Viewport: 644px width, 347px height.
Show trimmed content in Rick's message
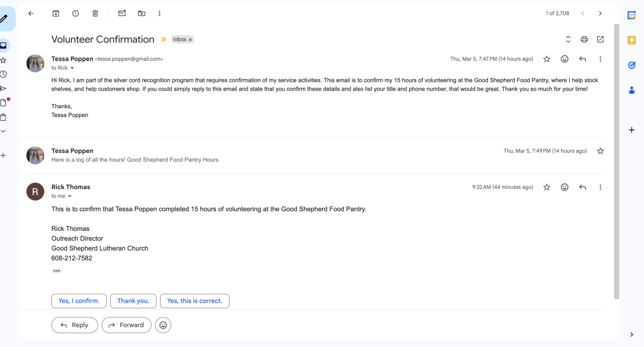(x=57, y=271)
